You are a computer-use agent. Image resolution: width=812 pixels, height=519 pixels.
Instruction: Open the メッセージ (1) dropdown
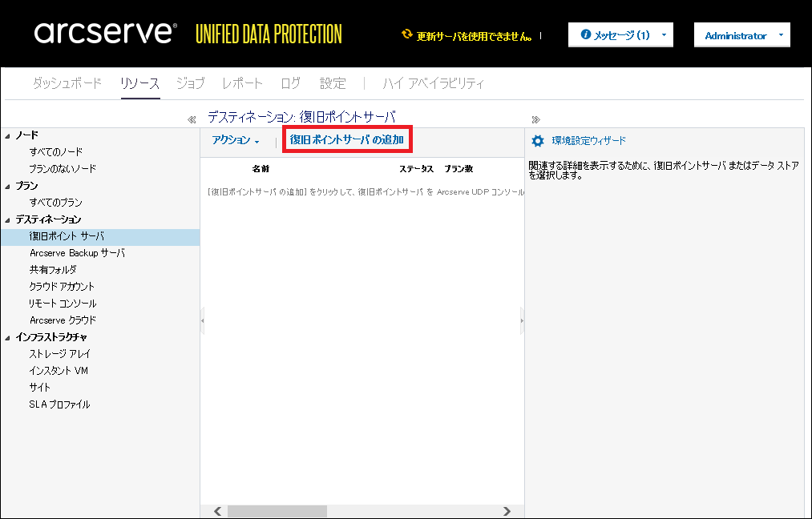click(620, 34)
